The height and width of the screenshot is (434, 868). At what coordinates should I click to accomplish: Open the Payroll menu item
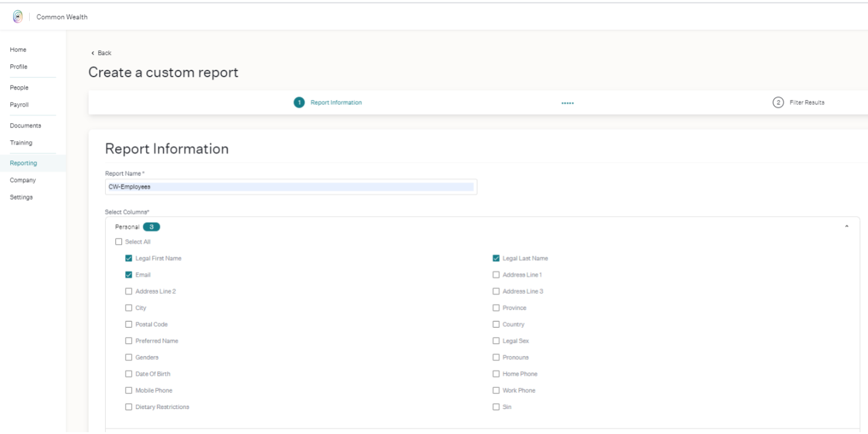point(19,104)
